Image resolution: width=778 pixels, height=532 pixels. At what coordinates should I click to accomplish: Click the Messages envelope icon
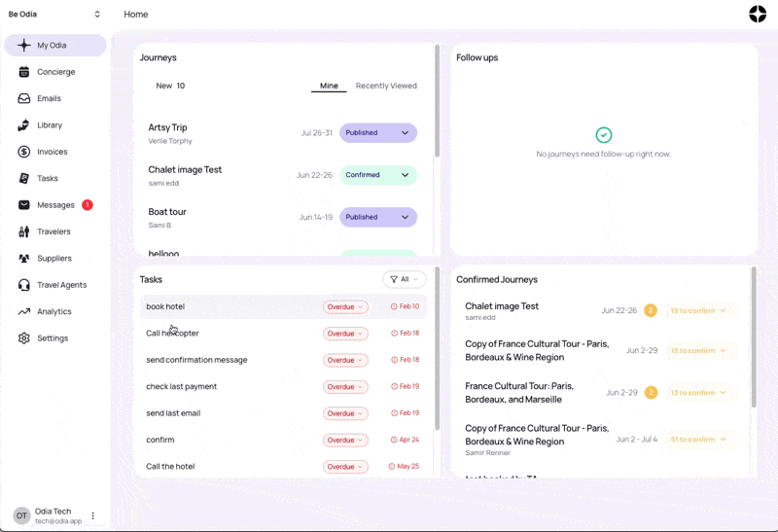coord(23,205)
